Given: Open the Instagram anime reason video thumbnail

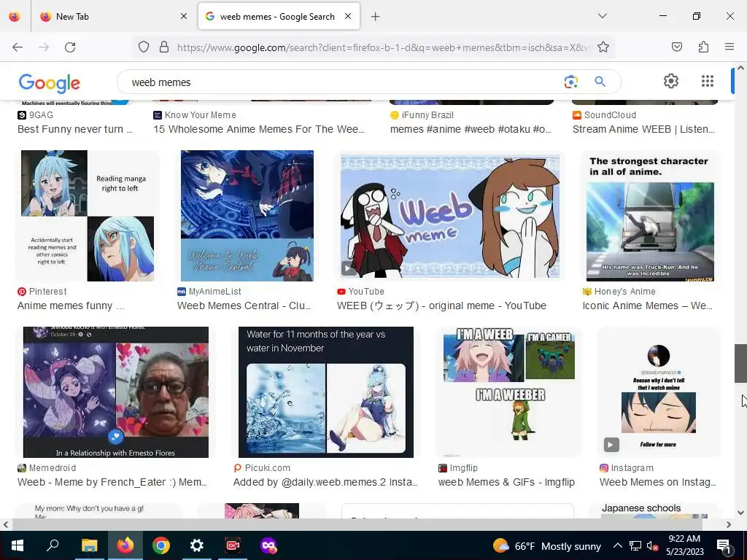Looking at the screenshot, I should (659, 392).
